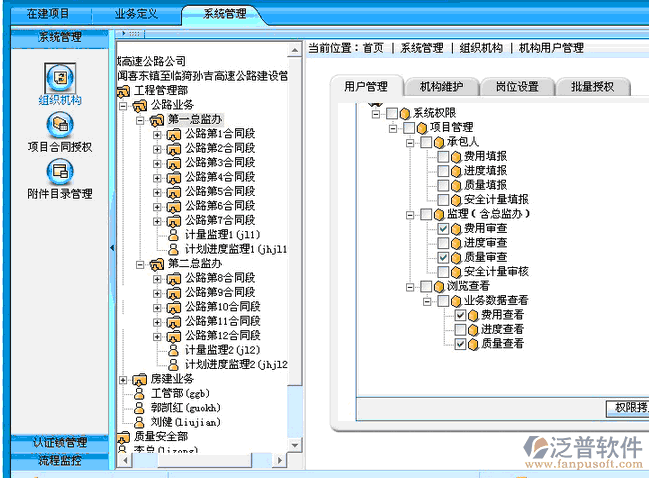653x480 pixels.
Task: Open the 批量授权 tab
Action: tap(593, 87)
